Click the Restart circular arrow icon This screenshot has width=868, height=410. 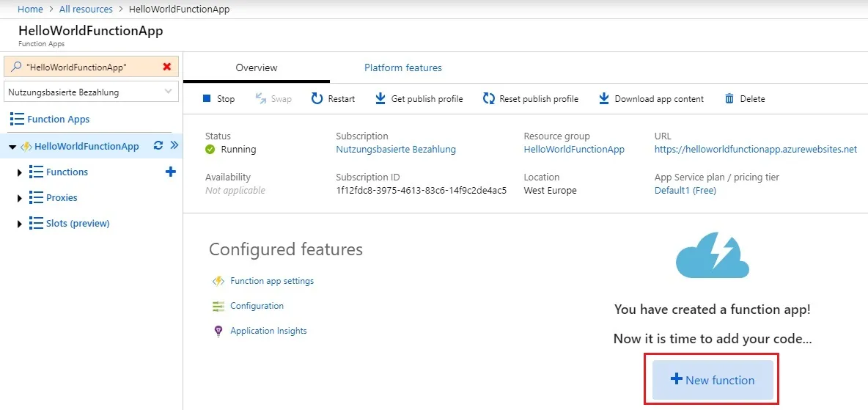point(317,98)
